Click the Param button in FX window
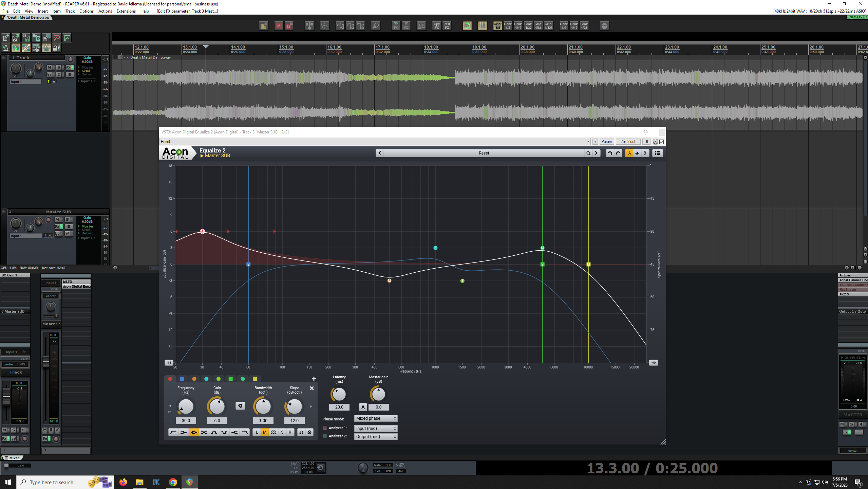 606,142
